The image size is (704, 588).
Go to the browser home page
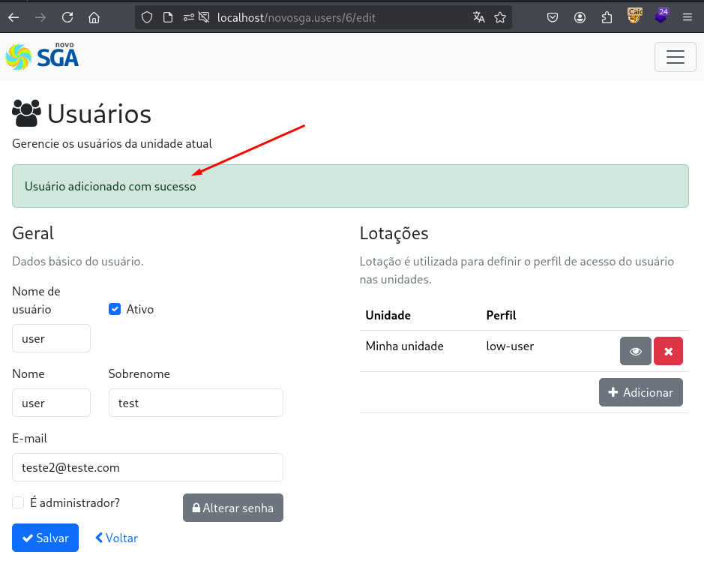94,17
